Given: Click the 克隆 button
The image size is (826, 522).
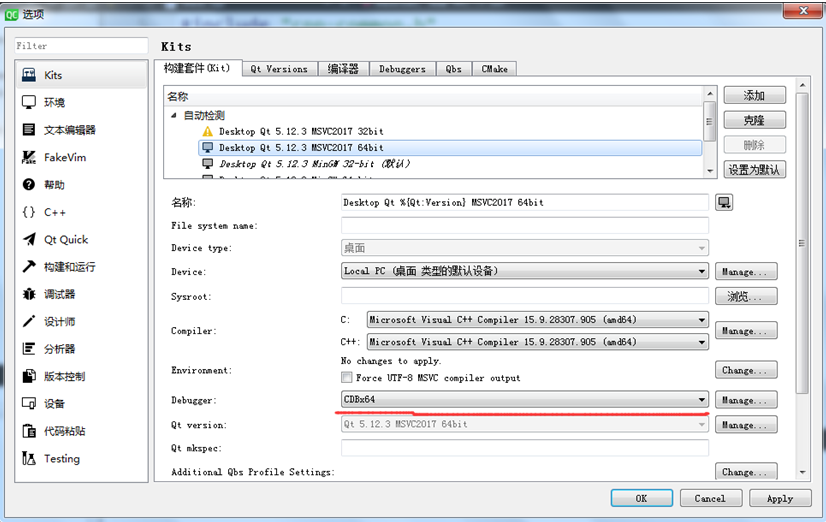Looking at the screenshot, I should point(754,120).
